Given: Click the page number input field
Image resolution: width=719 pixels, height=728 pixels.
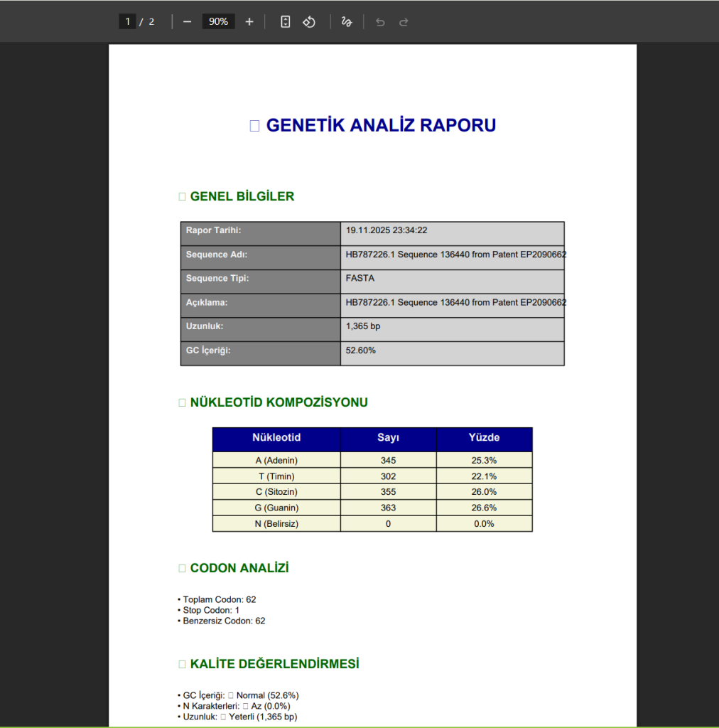Looking at the screenshot, I should pos(128,22).
